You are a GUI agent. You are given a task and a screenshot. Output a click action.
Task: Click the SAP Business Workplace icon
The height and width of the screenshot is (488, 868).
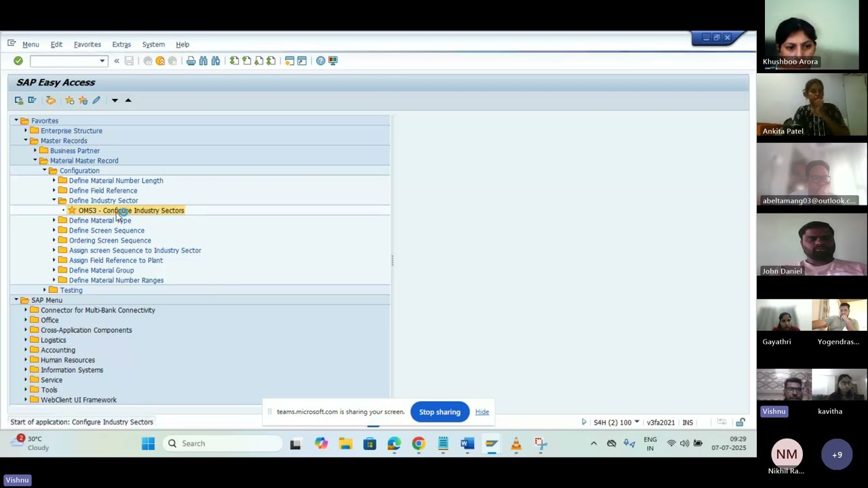click(51, 100)
